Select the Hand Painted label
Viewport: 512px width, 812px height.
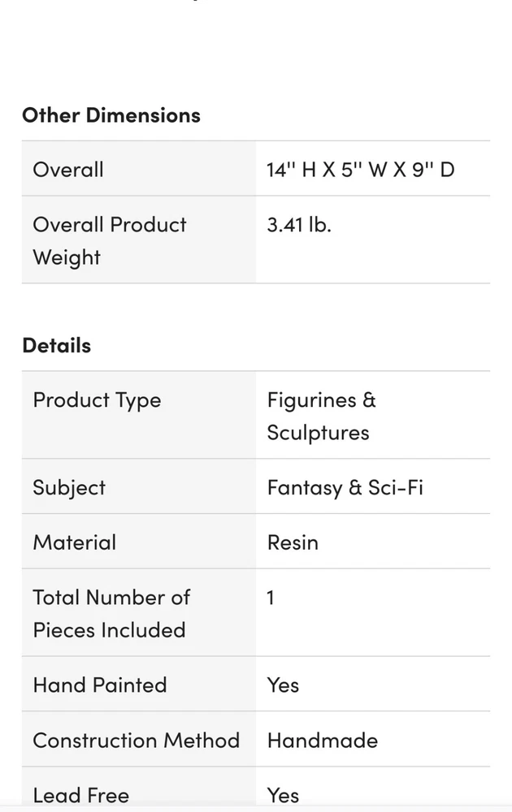[99, 685]
